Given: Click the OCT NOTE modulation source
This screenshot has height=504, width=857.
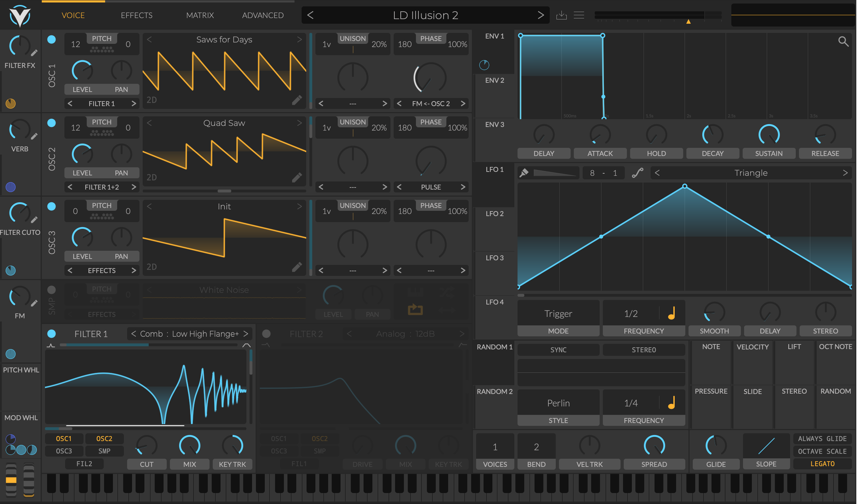Looking at the screenshot, I should click(835, 363).
